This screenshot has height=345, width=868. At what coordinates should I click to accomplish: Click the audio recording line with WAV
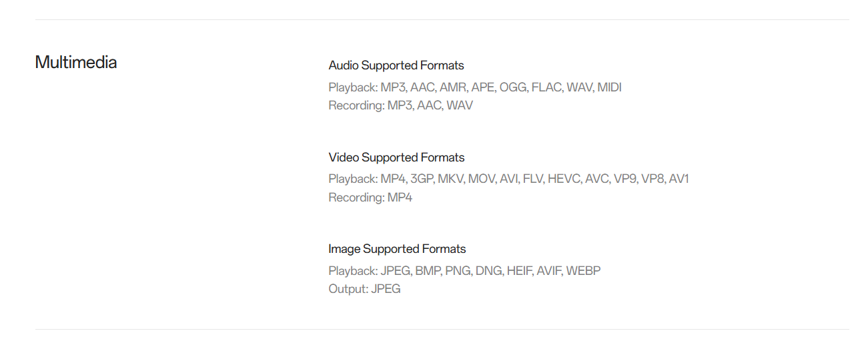pyautogui.click(x=400, y=105)
